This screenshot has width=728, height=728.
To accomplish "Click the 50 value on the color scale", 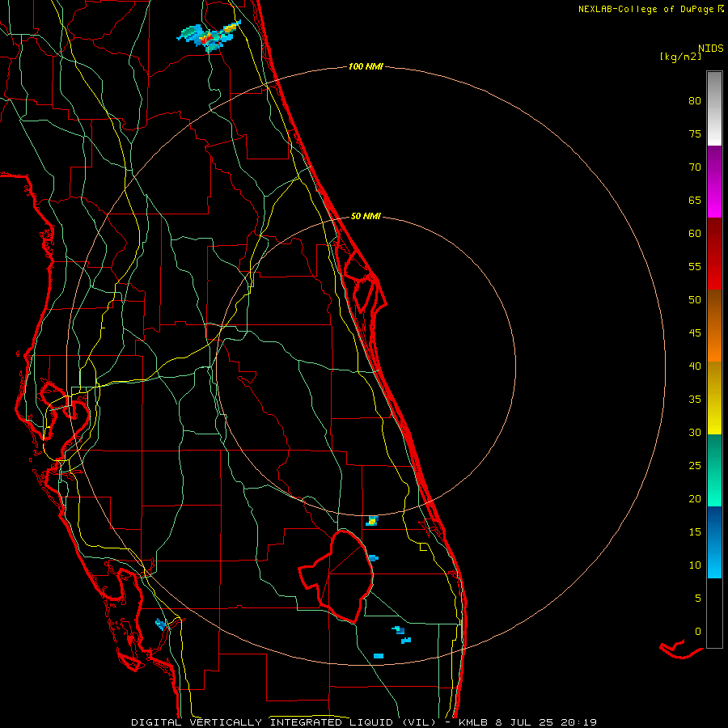I will (x=695, y=299).
